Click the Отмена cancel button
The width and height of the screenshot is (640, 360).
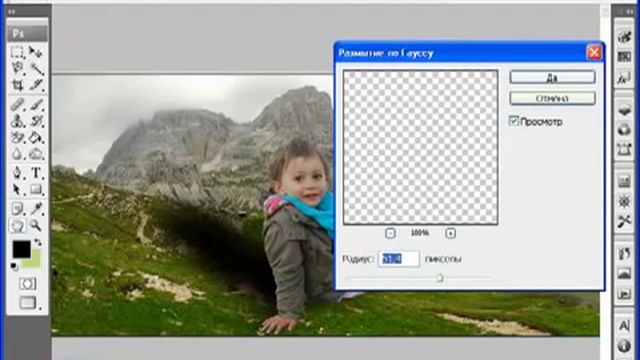pos(552,98)
